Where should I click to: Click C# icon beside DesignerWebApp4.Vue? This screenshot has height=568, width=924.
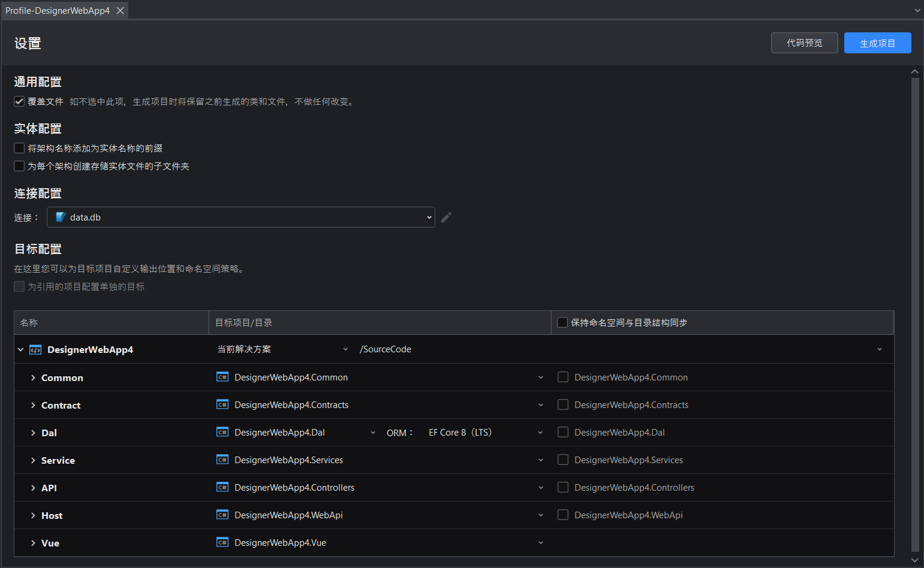(222, 542)
